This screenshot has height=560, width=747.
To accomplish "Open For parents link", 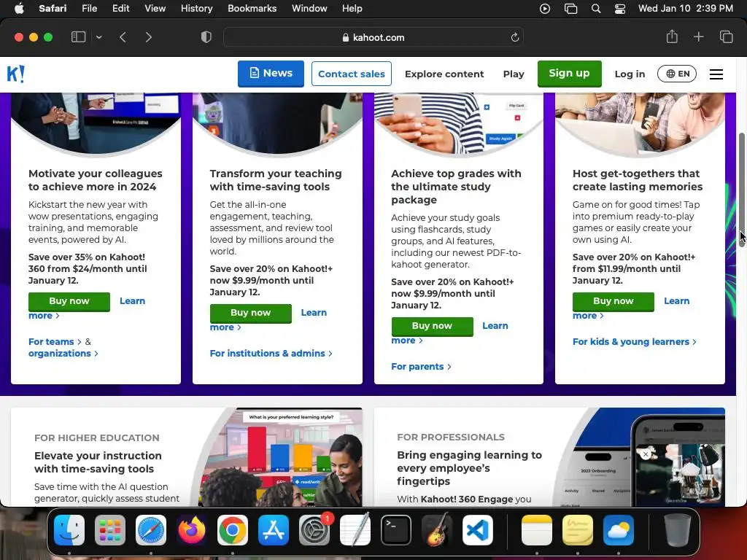I will point(421,366).
